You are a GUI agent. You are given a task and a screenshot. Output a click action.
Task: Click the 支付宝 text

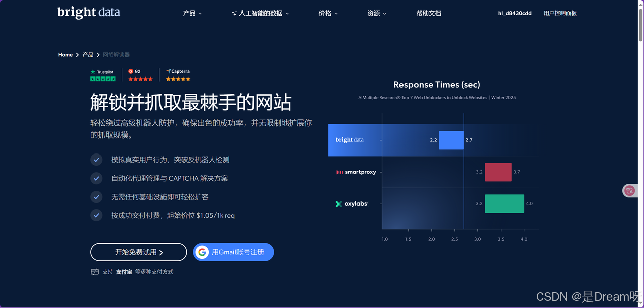click(124, 272)
